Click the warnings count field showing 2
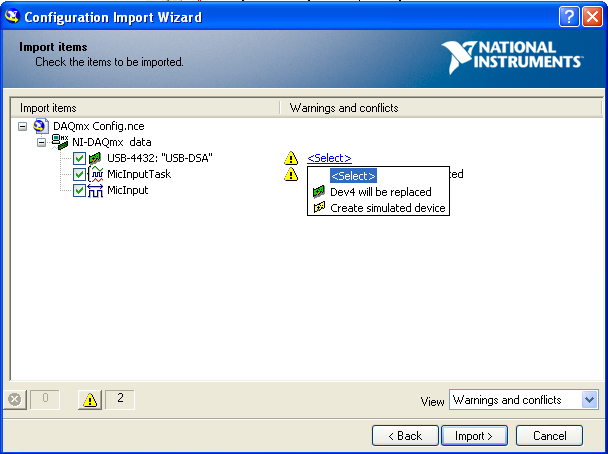 coord(120,399)
